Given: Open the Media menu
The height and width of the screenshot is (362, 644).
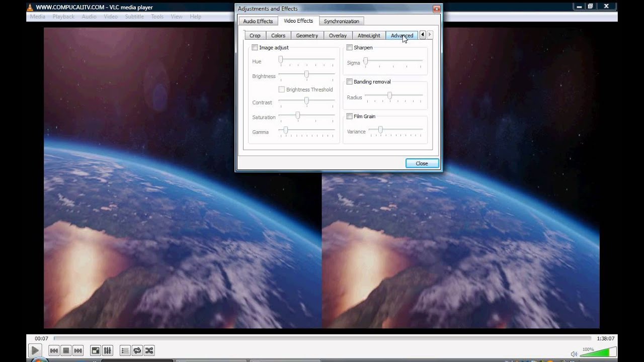Looking at the screenshot, I should click(x=38, y=17).
